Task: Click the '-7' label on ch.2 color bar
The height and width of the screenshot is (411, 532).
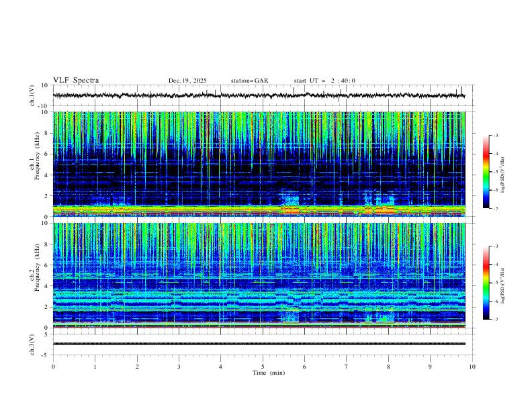Action: point(495,320)
